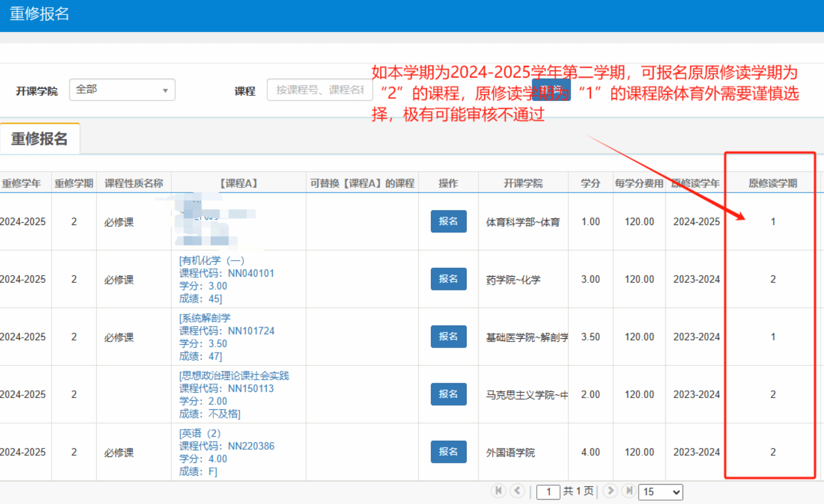Image resolution: width=824 pixels, height=504 pixels.
Task: Click 报名 for the 体育科学部 course
Action: [x=448, y=221]
